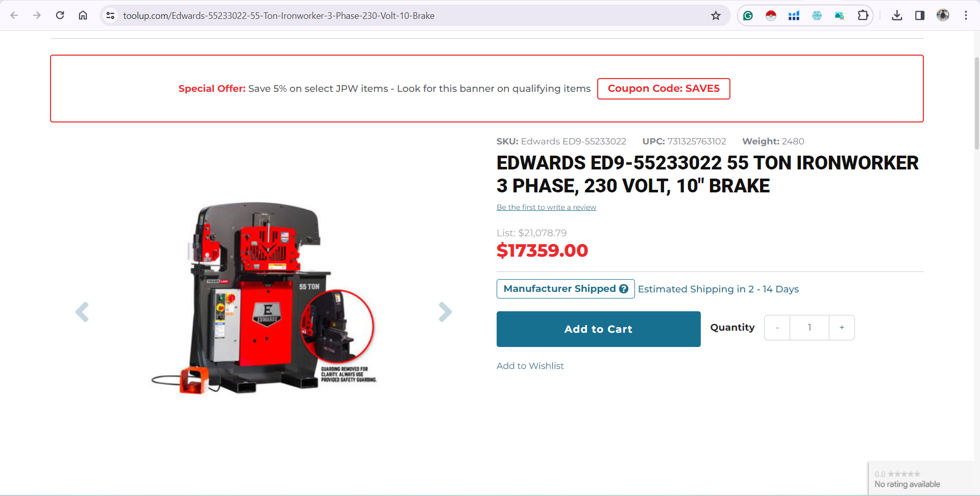Toggle the browser side panel icon
The width and height of the screenshot is (980, 496).
[920, 15]
